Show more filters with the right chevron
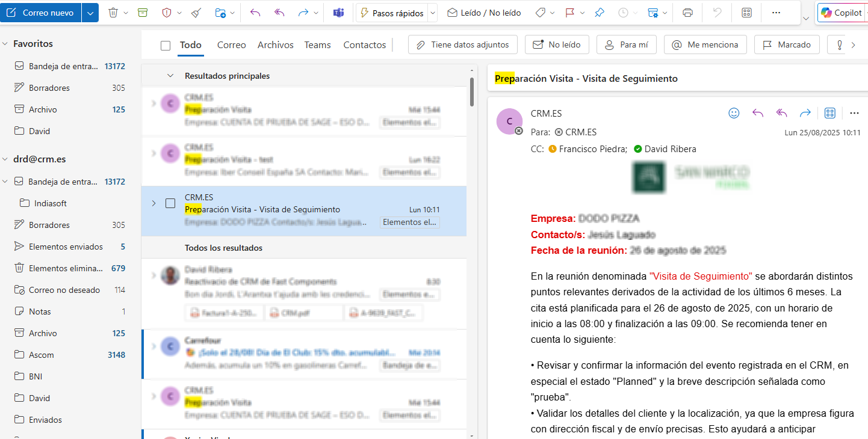This screenshot has height=439, width=868. click(x=853, y=45)
